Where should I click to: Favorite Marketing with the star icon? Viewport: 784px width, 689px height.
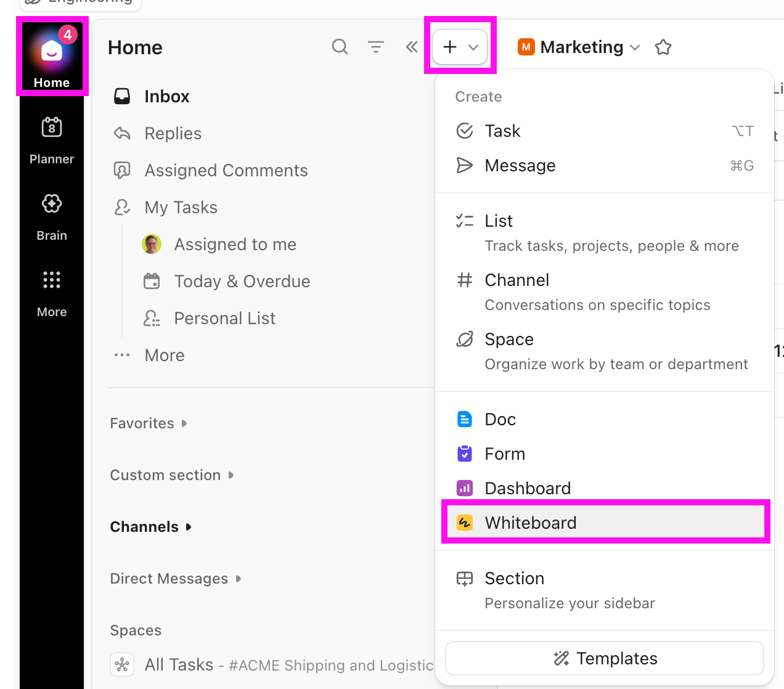pyautogui.click(x=663, y=47)
